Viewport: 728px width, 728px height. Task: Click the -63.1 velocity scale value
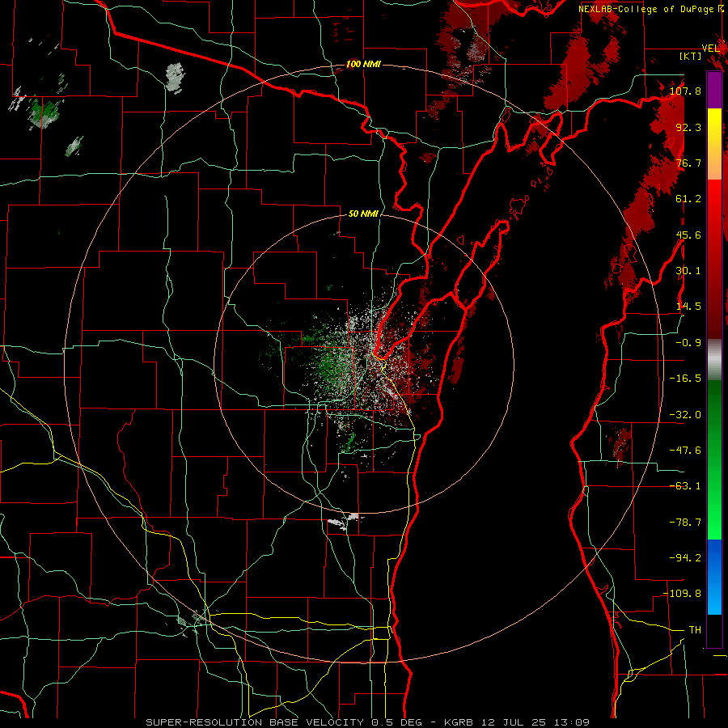click(x=685, y=486)
